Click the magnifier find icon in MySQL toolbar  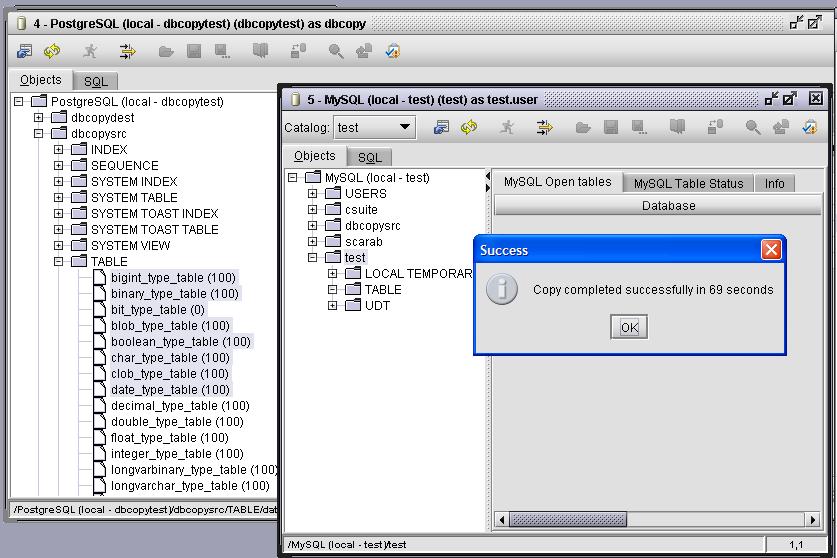click(752, 127)
